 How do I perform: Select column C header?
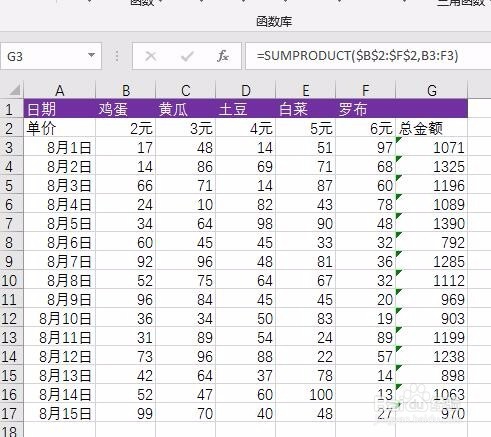click(x=186, y=90)
